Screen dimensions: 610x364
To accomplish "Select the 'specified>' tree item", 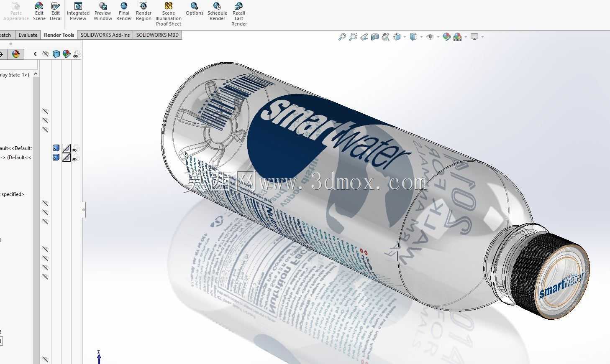I will coord(12,194).
